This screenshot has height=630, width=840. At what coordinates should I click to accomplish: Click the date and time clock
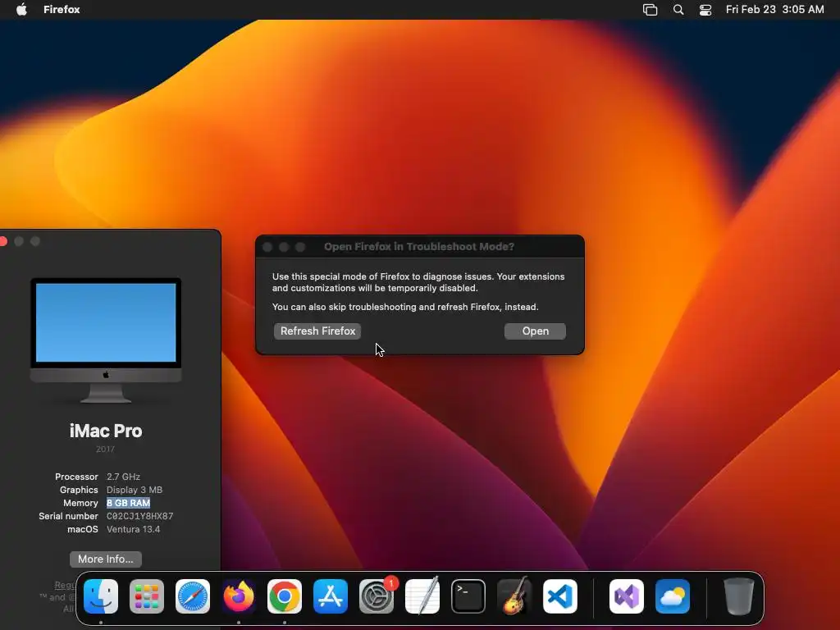click(x=774, y=9)
